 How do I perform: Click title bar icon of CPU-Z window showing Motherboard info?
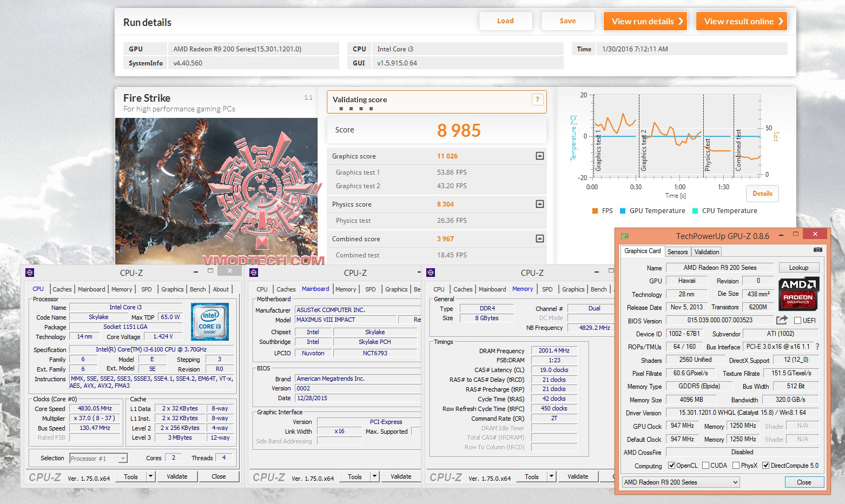(x=254, y=273)
